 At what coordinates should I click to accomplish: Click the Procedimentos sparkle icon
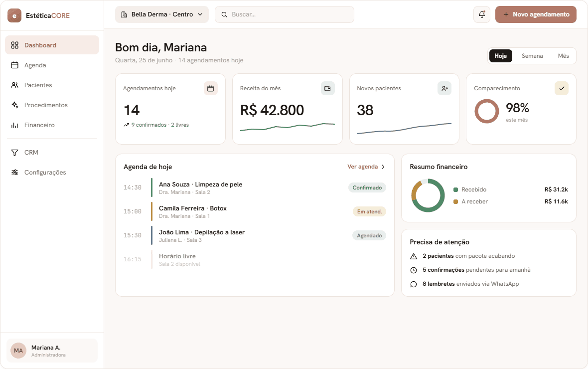[x=14, y=105]
